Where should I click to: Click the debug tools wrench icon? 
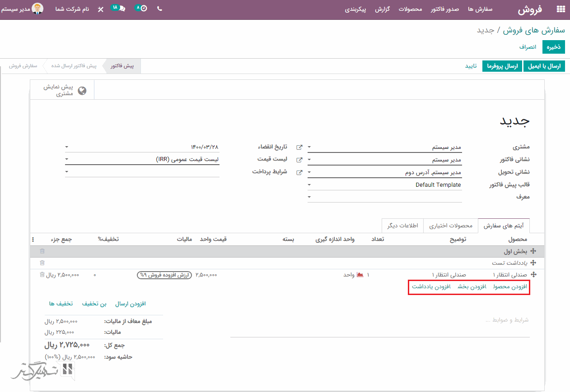point(100,9)
